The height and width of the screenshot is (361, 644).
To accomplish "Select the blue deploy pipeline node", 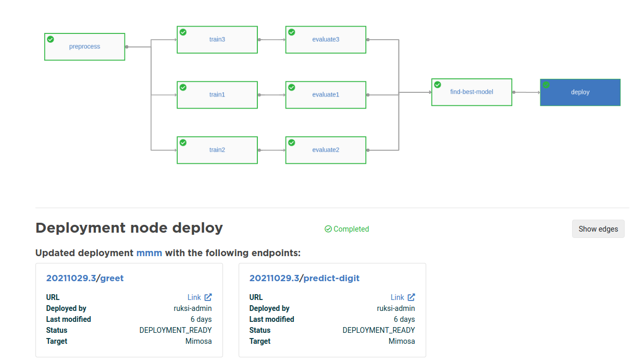I will (580, 92).
